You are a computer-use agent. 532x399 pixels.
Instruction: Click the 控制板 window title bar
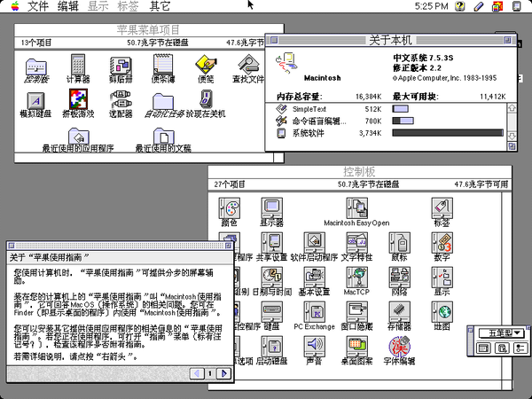[360, 172]
